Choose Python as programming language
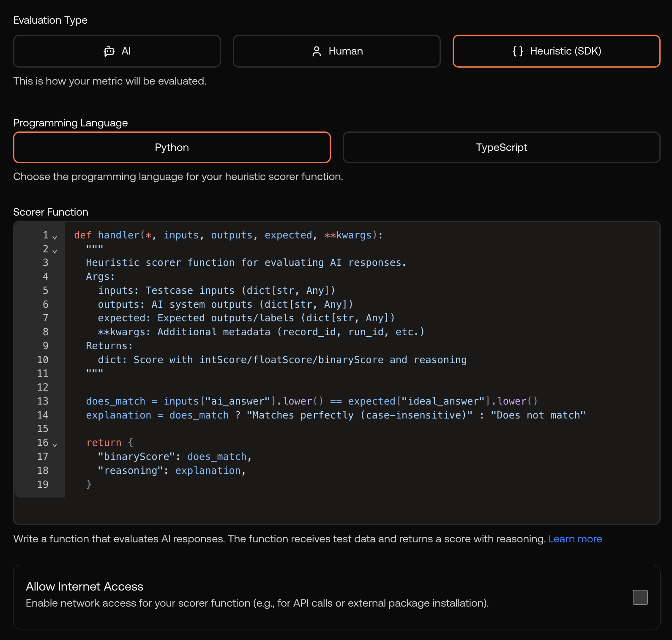Image resolution: width=672 pixels, height=640 pixels. coord(172,148)
